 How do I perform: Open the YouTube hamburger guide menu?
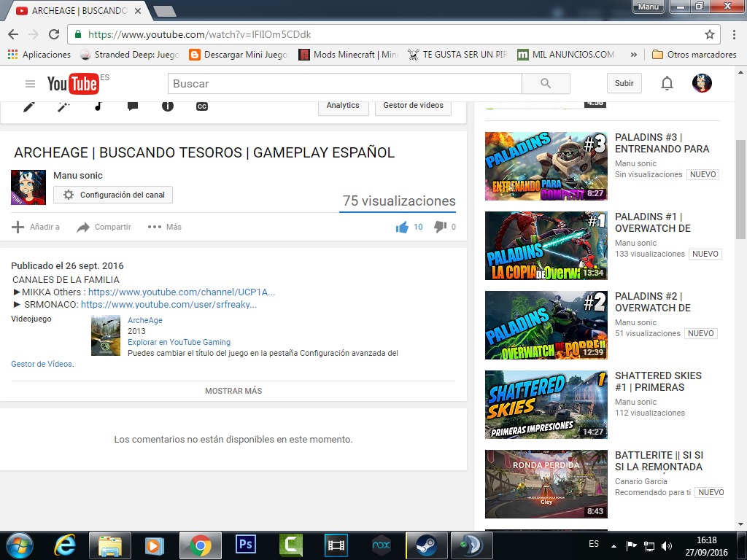pos(30,84)
